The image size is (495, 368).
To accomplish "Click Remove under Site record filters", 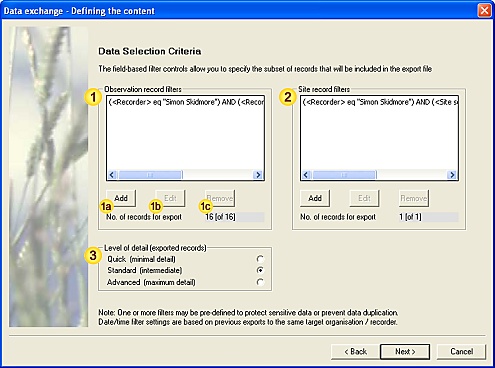I will (414, 198).
